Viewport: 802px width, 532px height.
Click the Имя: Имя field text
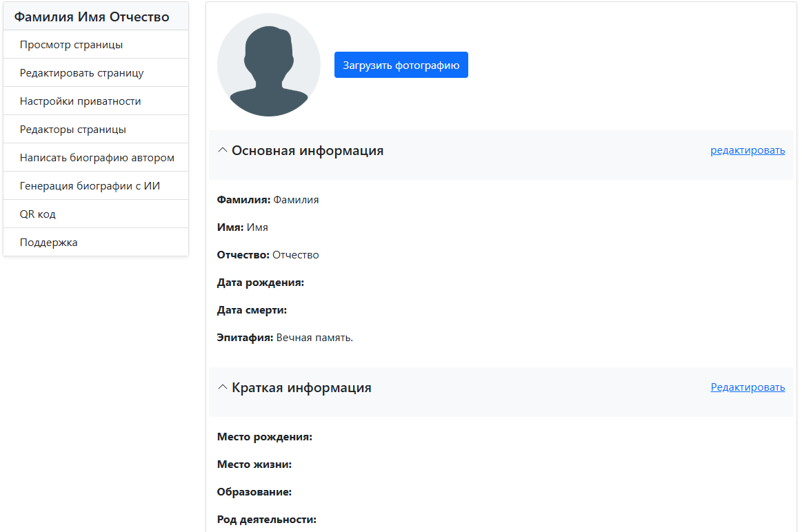click(x=243, y=227)
